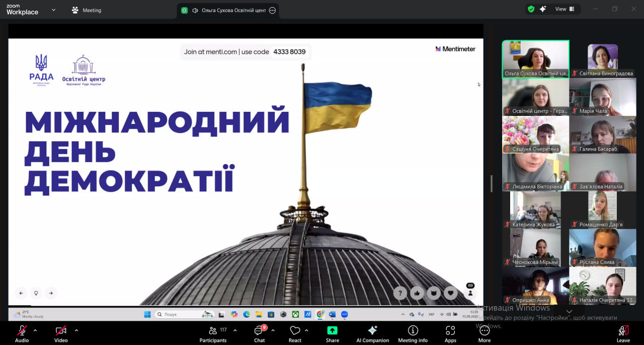Open the View layout menu
Screen dimensions: 644x345
tap(564, 9)
